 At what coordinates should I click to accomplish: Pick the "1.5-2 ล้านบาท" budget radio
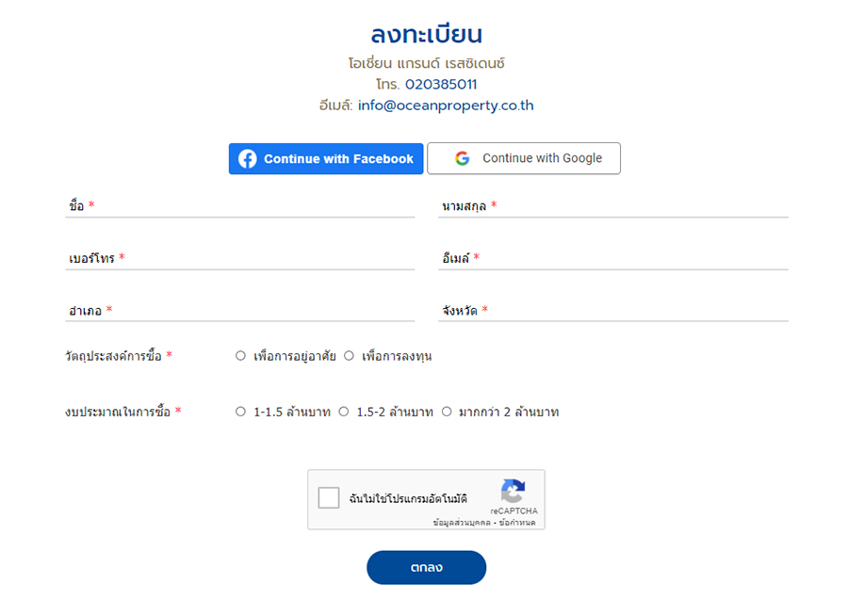click(x=344, y=412)
